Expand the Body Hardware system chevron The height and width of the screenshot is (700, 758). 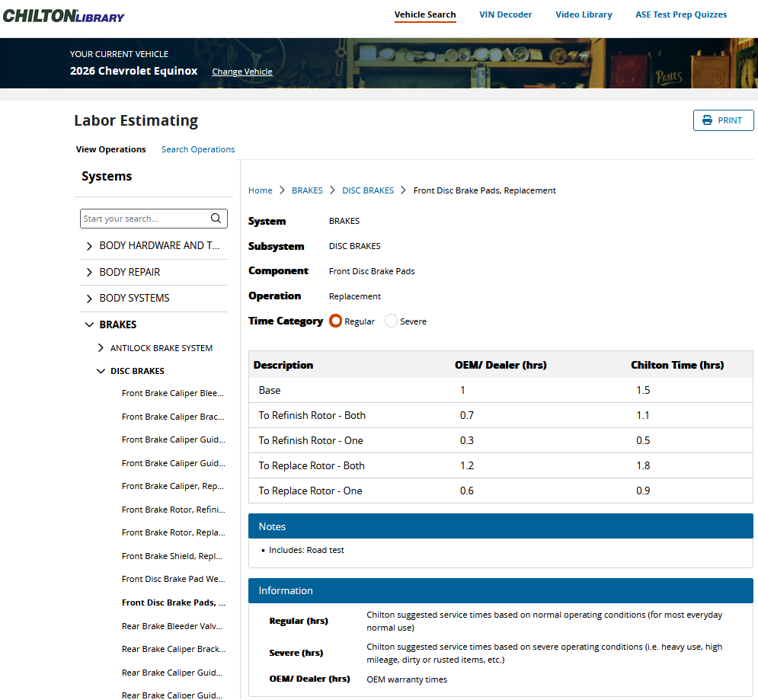pos(89,246)
